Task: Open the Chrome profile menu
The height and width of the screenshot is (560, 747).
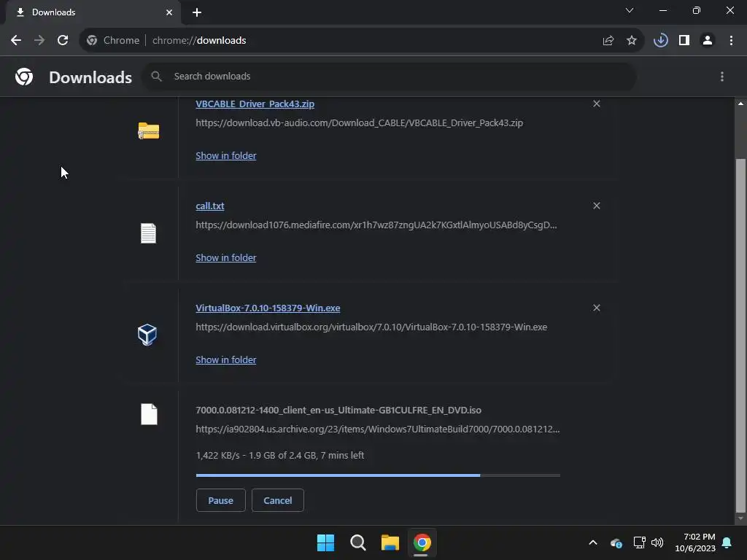Action: pyautogui.click(x=708, y=41)
